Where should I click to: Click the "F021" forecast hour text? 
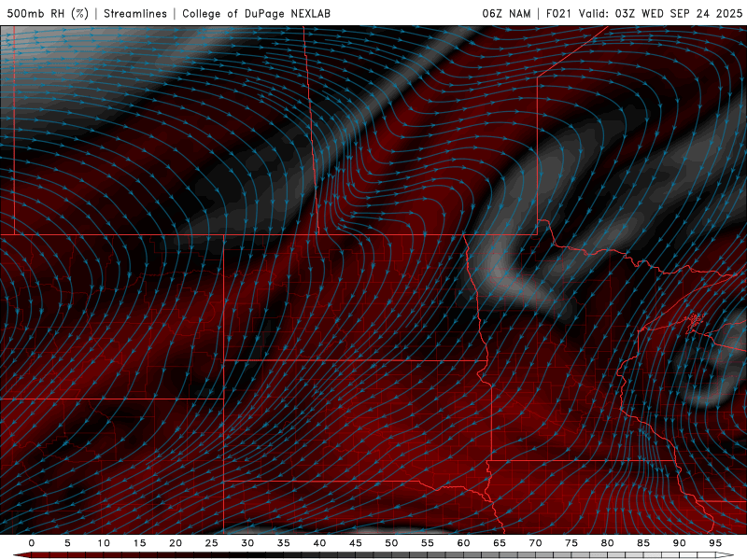(x=558, y=13)
